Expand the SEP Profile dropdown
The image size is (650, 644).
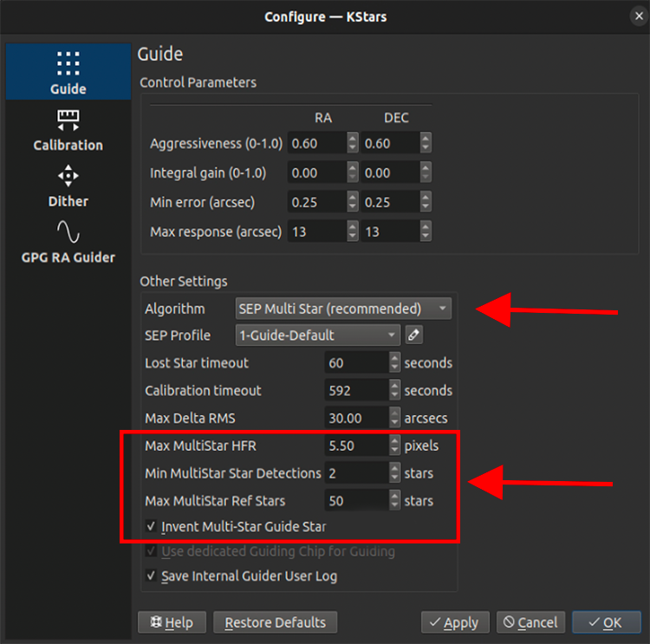point(317,335)
